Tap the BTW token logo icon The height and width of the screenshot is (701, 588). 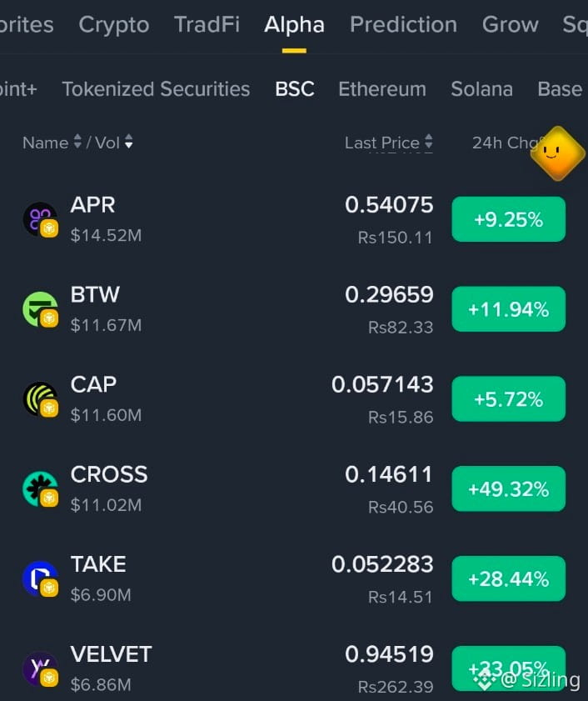click(x=40, y=309)
